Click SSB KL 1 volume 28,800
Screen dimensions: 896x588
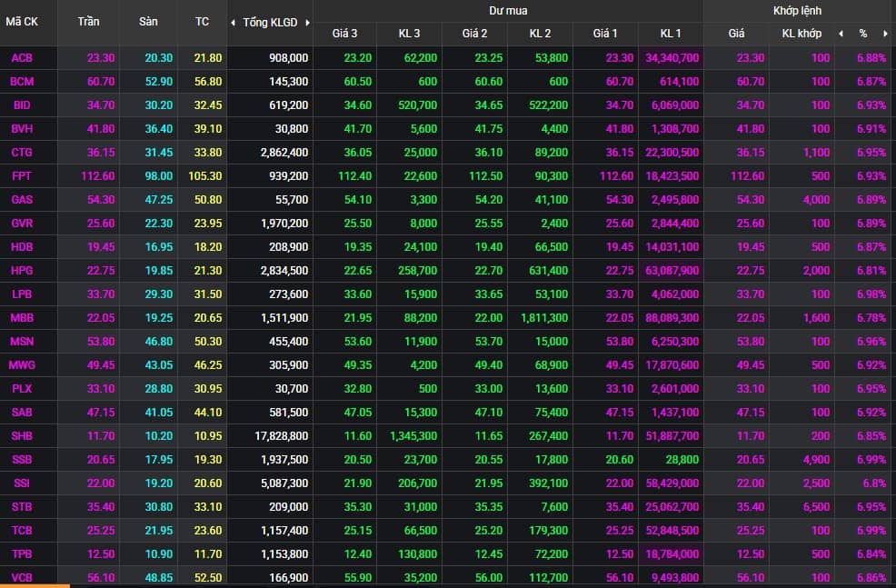[682, 460]
